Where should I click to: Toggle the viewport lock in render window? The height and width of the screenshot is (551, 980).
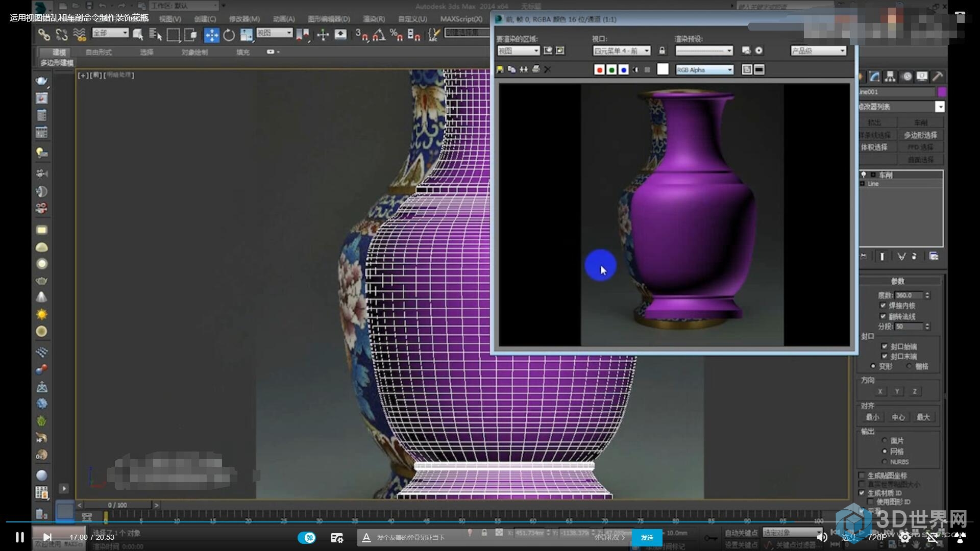click(x=662, y=51)
